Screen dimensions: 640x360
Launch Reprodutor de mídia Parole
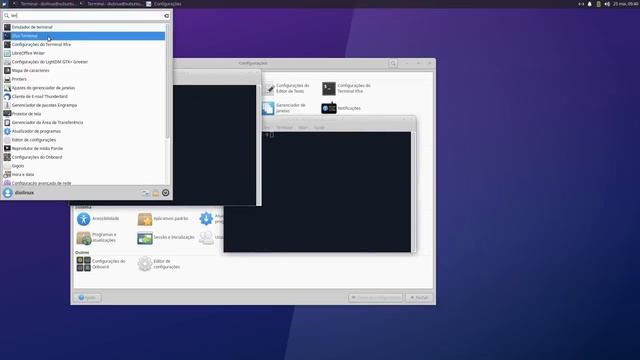(84, 149)
